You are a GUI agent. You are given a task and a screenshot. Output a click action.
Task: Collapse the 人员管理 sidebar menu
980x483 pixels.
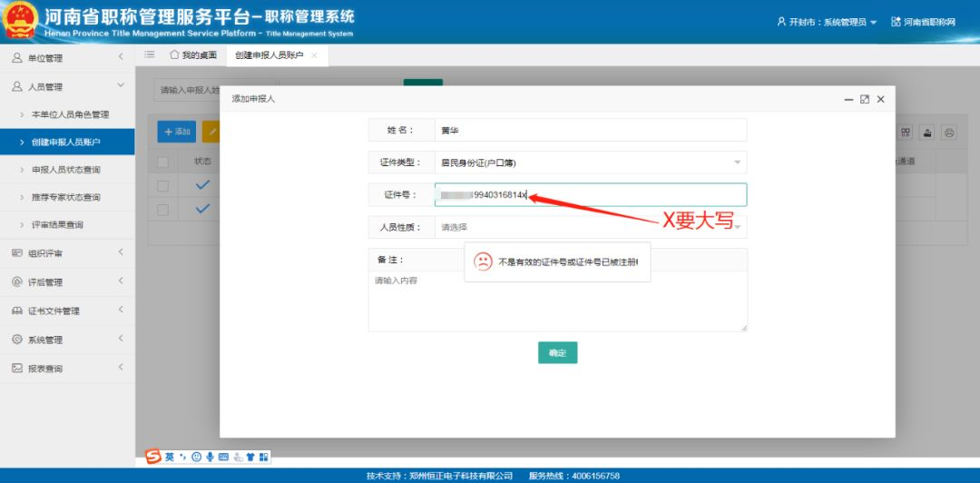point(121,85)
